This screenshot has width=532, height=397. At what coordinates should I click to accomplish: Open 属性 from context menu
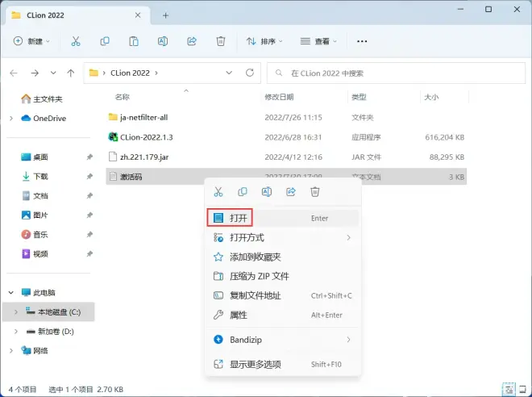pos(283,315)
